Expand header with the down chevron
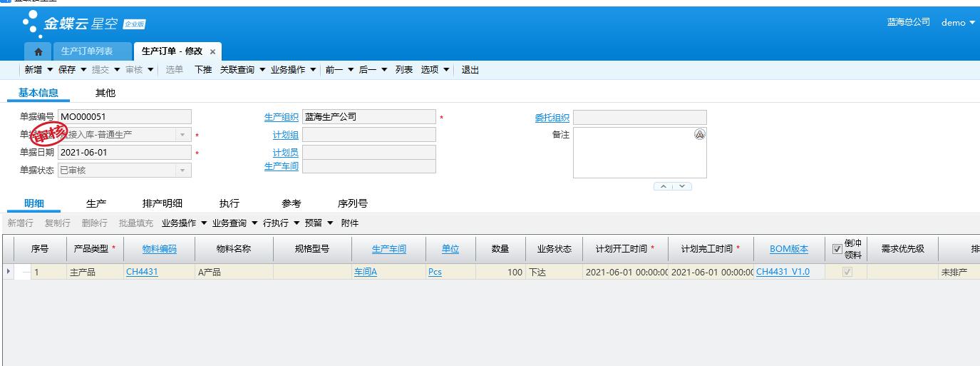 click(682, 186)
